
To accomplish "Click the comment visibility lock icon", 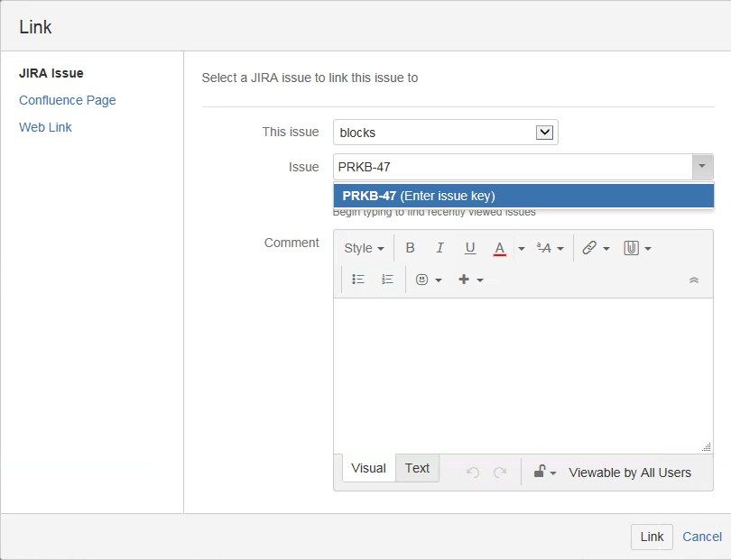I will tap(540, 472).
